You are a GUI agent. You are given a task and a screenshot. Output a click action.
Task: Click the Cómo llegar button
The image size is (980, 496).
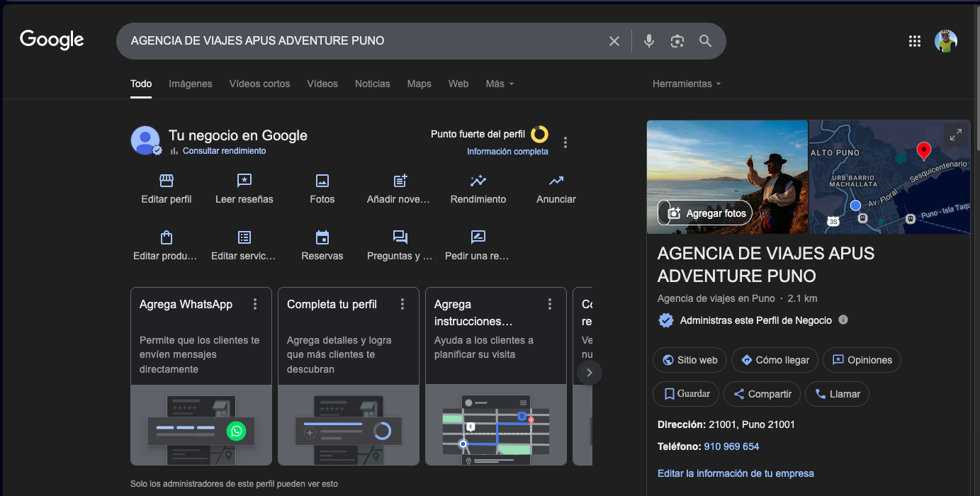pos(775,360)
